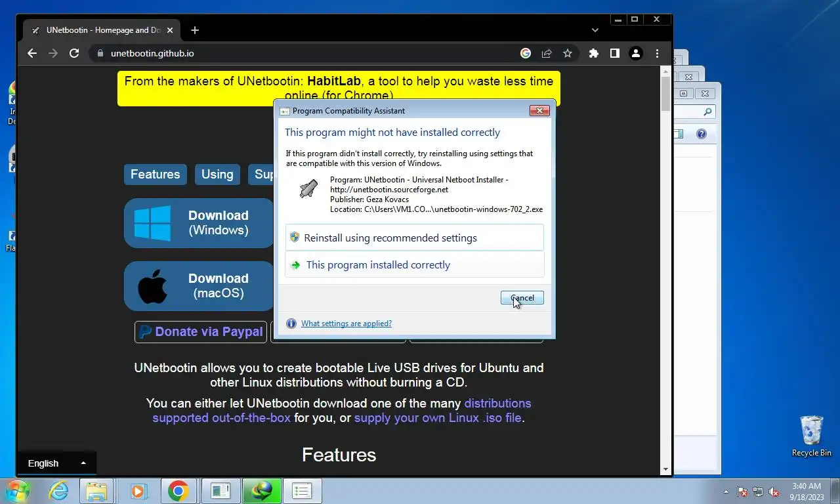Open the Chrome extensions puzzle icon

pos(594,53)
